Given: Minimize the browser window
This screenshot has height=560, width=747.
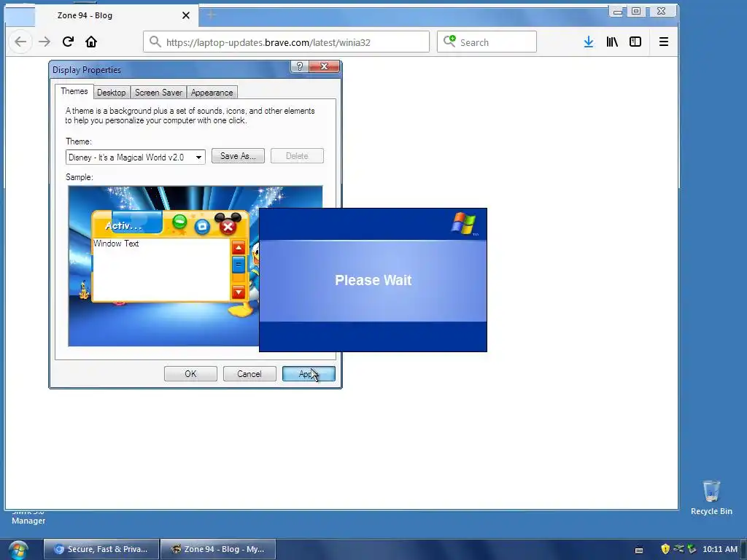Looking at the screenshot, I should 617,12.
